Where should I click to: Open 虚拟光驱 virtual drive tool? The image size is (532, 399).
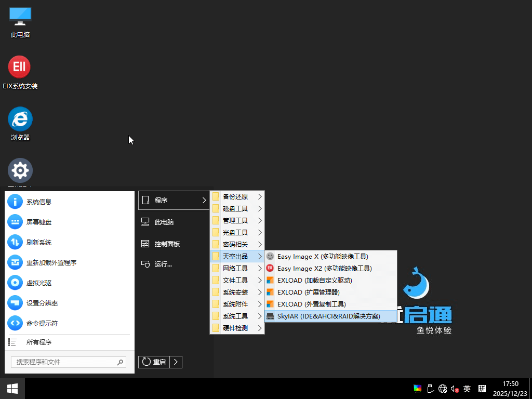pyautogui.click(x=70, y=283)
